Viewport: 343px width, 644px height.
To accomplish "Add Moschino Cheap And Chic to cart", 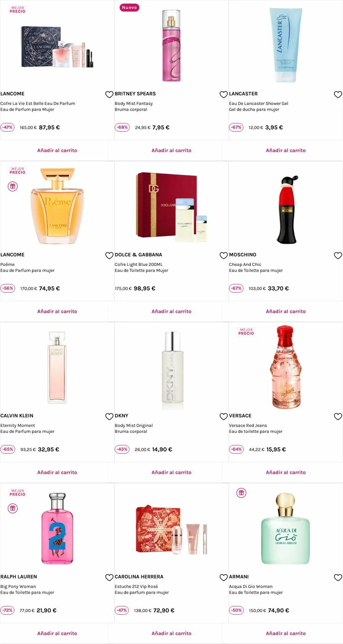I will (x=286, y=311).
